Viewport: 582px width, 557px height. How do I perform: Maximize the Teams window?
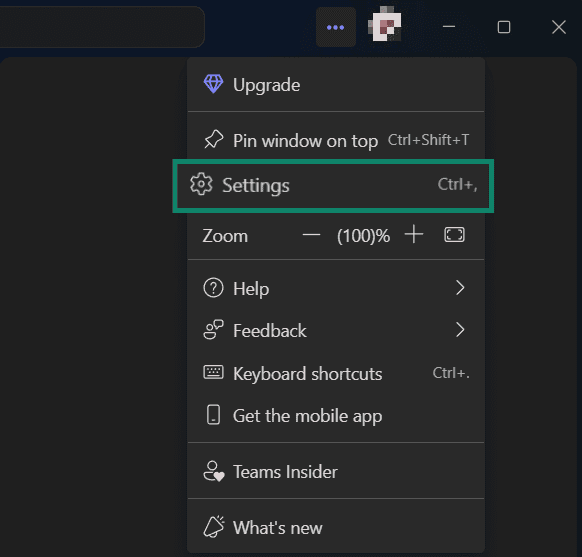click(x=504, y=27)
